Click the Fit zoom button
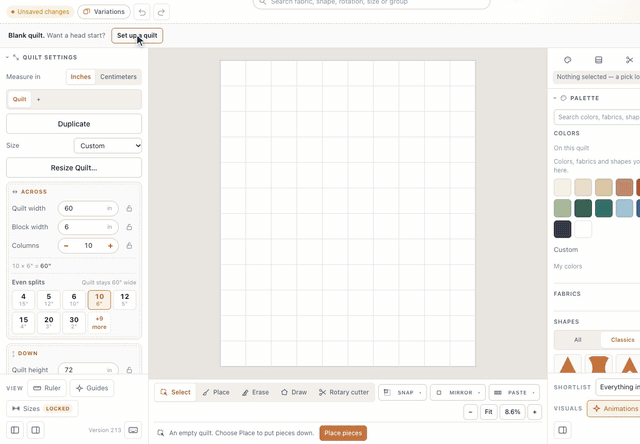Viewport: 640px width, 444px height. pyautogui.click(x=489, y=412)
